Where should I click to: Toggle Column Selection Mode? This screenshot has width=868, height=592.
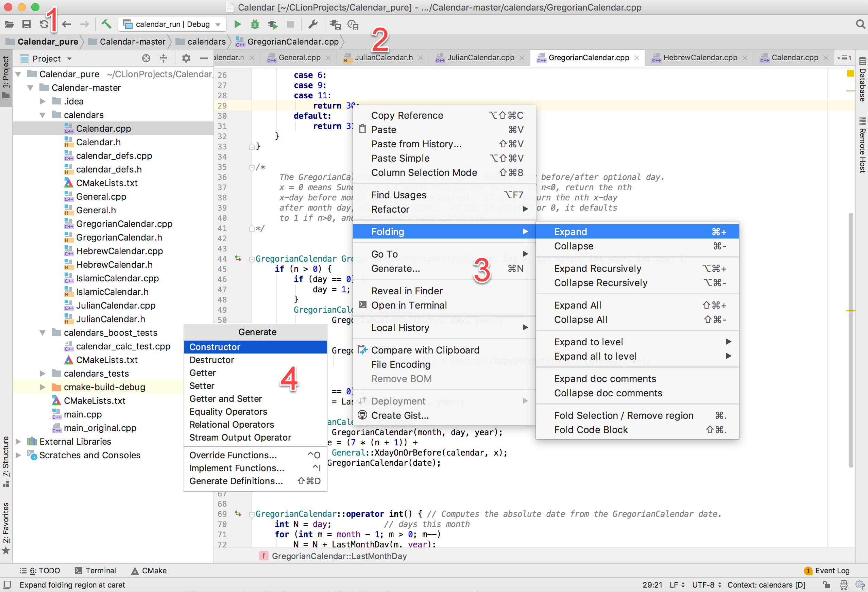tap(444, 173)
